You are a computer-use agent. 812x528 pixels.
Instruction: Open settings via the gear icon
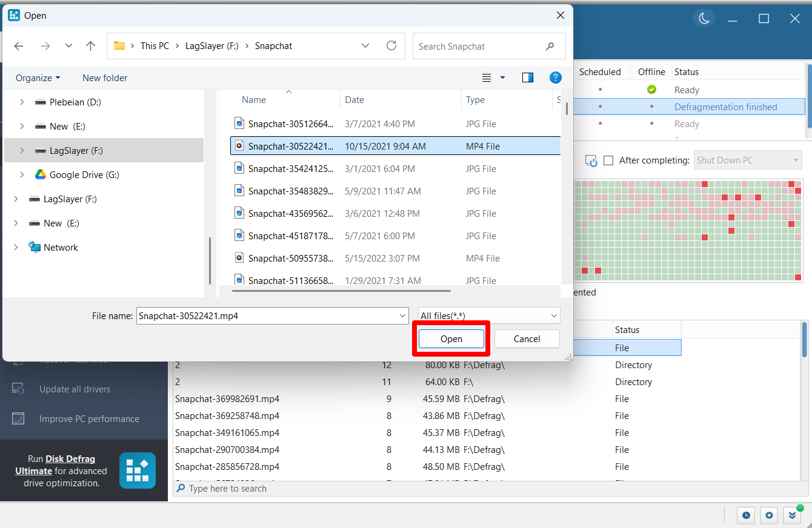point(769,515)
